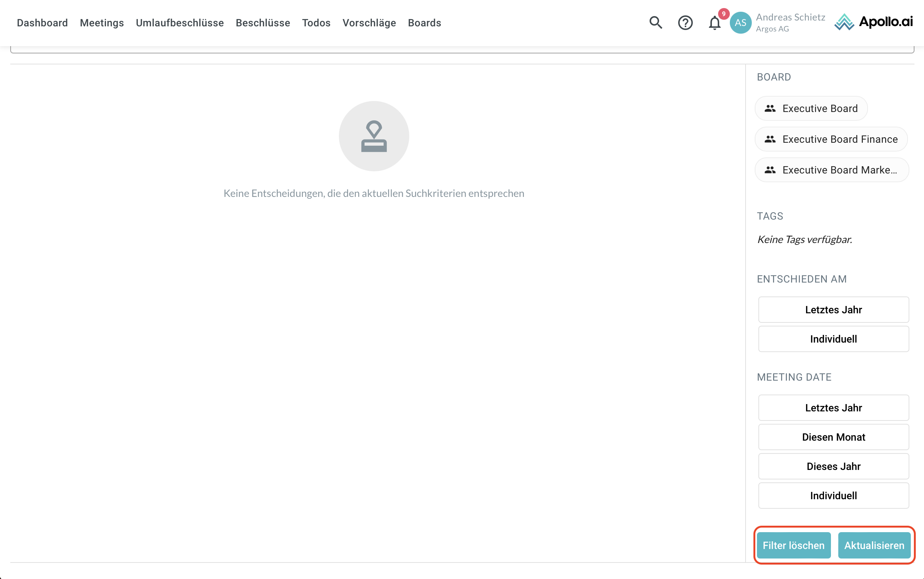The width and height of the screenshot is (924, 579).
Task: Select Dieses Jahr meeting date filter
Action: coord(833,466)
